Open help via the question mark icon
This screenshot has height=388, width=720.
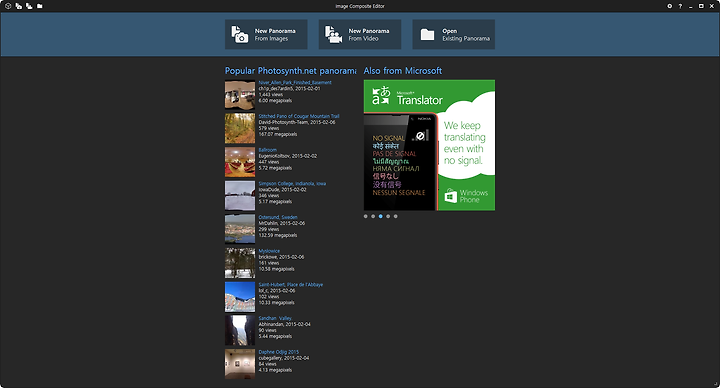[x=680, y=6]
